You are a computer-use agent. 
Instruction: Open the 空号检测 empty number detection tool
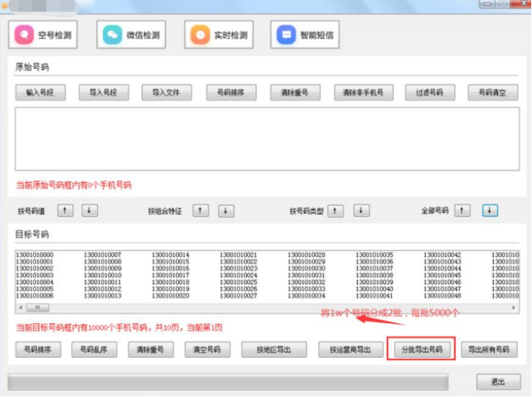[x=48, y=35]
